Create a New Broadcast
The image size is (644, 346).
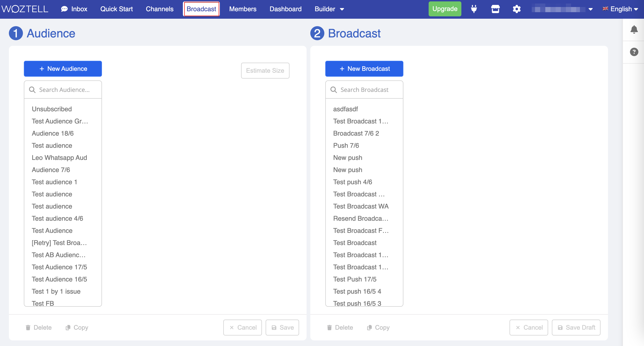coord(364,69)
